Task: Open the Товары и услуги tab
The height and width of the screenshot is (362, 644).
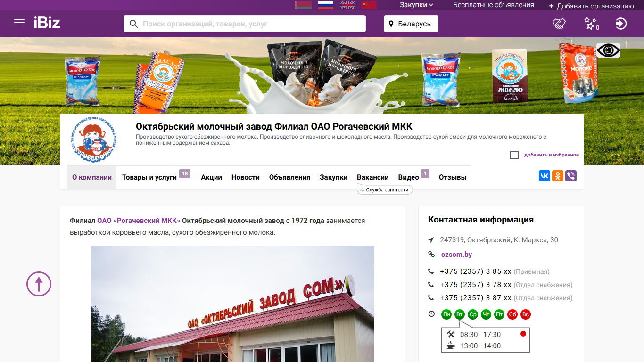Action: (x=149, y=177)
